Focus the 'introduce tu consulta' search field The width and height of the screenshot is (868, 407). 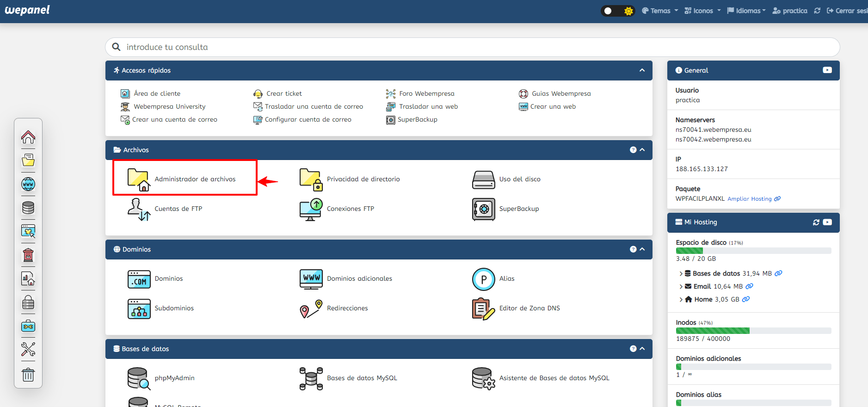point(473,47)
